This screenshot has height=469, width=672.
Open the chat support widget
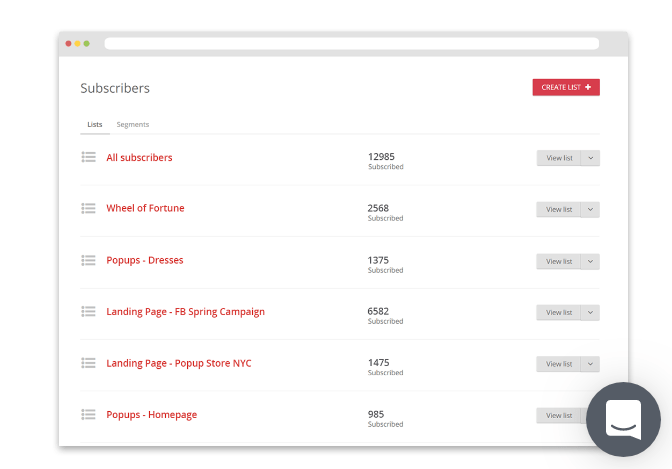pos(623,419)
